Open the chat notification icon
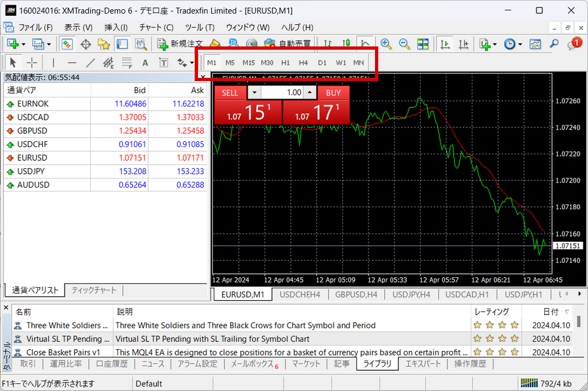 click(574, 44)
